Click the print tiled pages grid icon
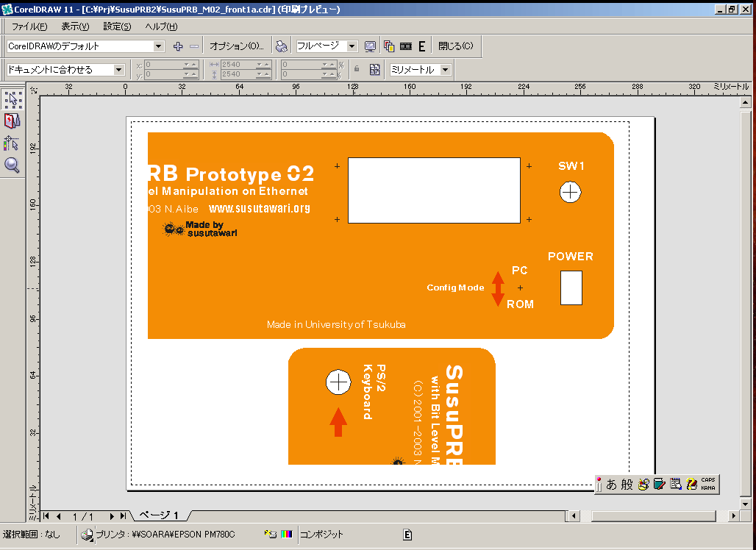Viewport: 756px width, 550px height. [374, 69]
